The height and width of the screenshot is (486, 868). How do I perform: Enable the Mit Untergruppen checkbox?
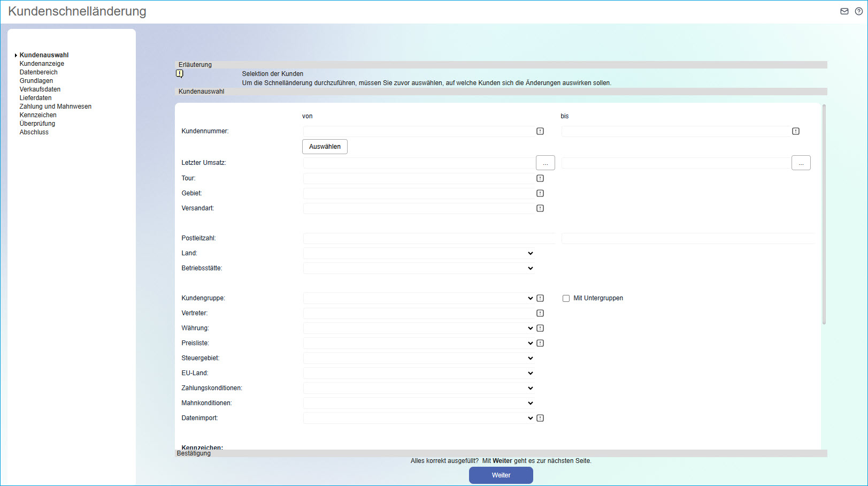click(566, 299)
